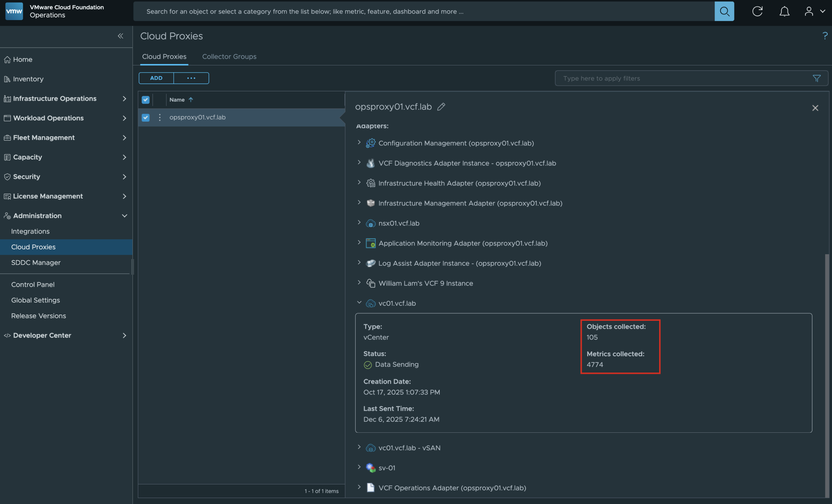The width and height of the screenshot is (832, 504).
Task: Click the pencil edit icon beside opsproxy01.vcf.lab
Action: [441, 107]
